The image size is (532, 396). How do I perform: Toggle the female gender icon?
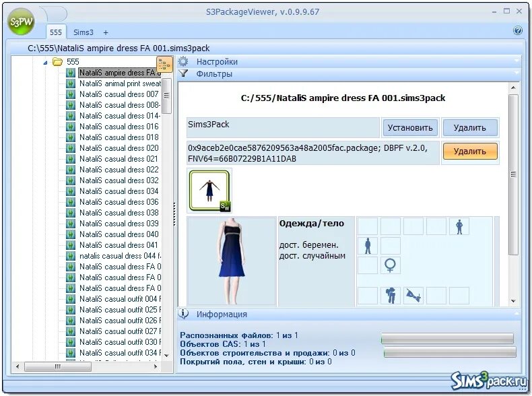coord(390,265)
